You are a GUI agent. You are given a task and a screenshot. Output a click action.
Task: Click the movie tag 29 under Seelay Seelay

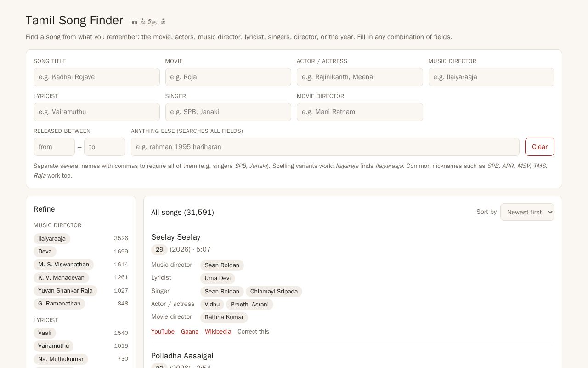click(159, 250)
